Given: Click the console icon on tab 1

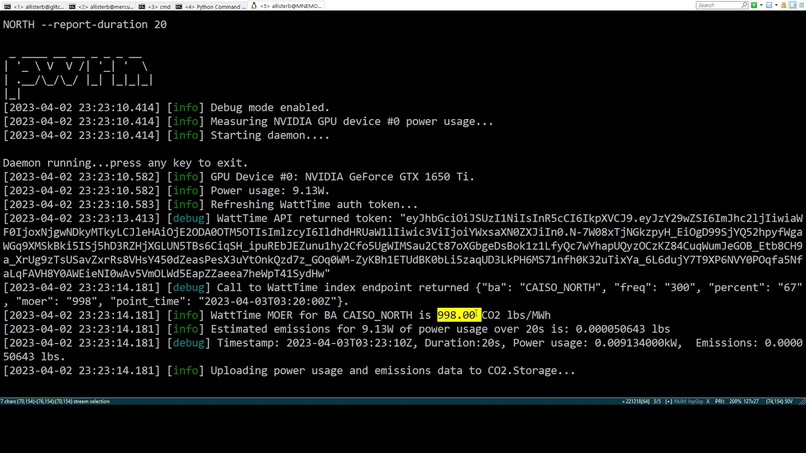Looking at the screenshot, I should click(x=7, y=7).
